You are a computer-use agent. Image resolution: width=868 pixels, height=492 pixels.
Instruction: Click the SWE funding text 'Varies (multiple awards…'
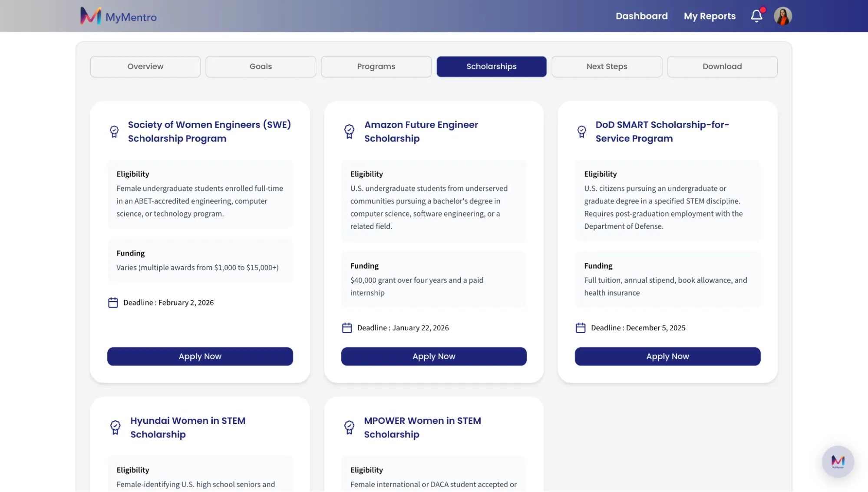pyautogui.click(x=198, y=268)
